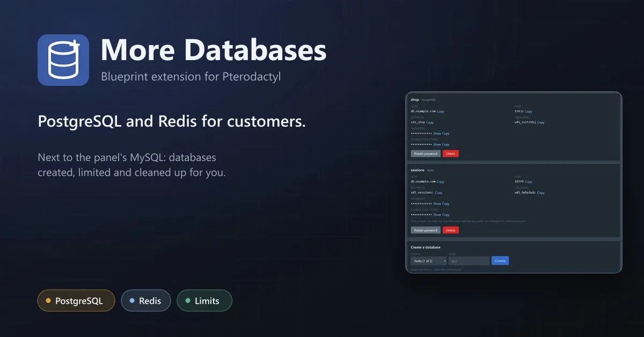The height and width of the screenshot is (337, 644).
Task: Click the port value 15432
Action: pos(519,112)
